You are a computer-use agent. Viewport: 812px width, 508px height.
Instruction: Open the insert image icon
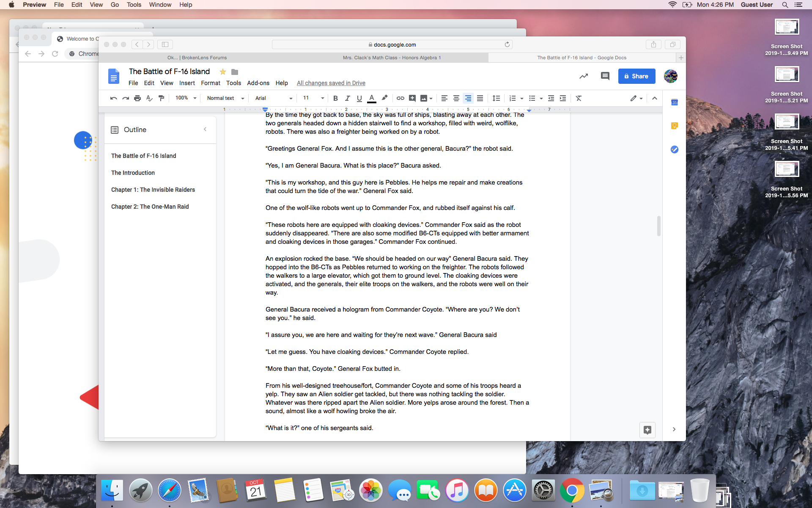point(424,98)
